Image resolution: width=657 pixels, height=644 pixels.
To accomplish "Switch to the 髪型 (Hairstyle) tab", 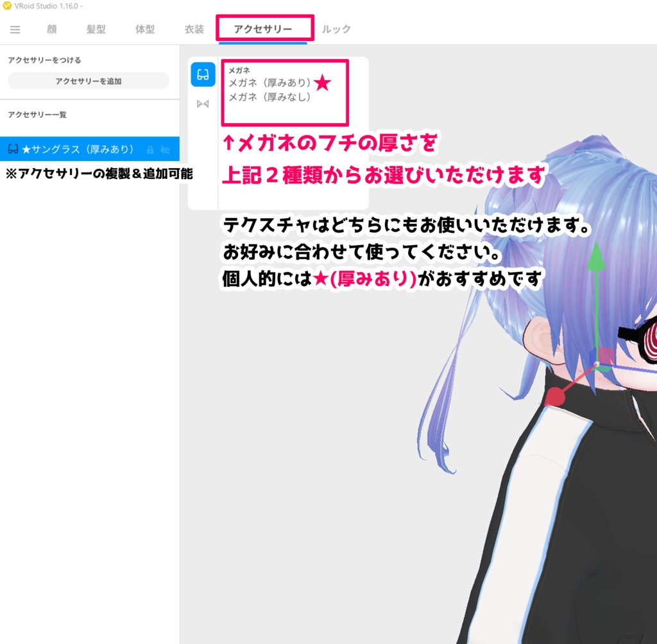I will click(96, 28).
